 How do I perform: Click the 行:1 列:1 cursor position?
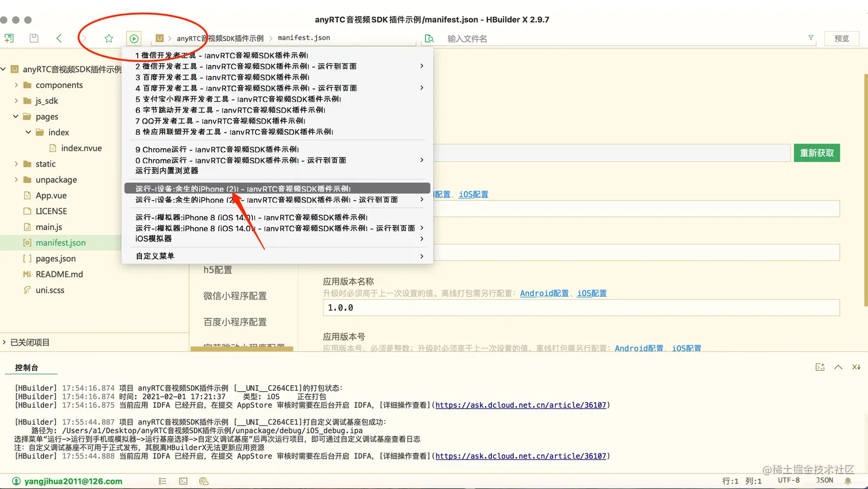pos(742,481)
